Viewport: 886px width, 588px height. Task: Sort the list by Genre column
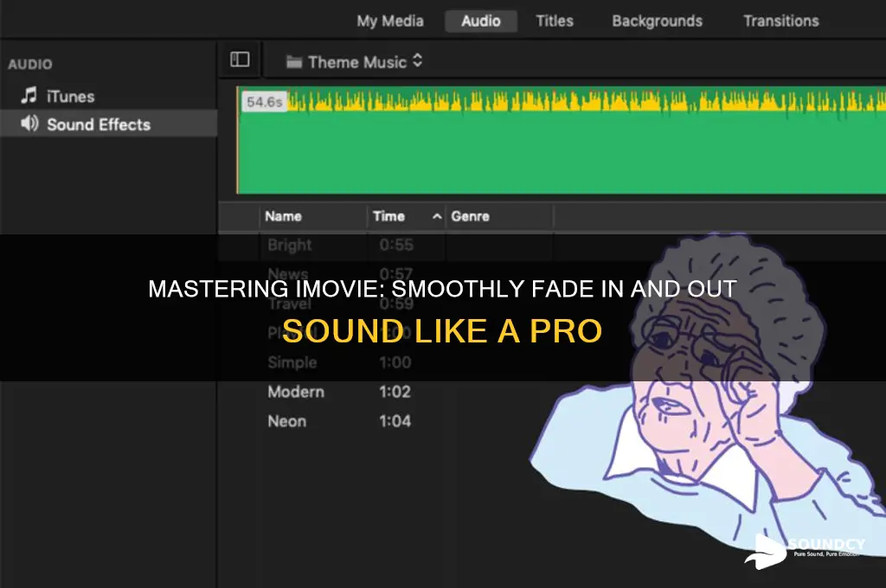(x=470, y=216)
